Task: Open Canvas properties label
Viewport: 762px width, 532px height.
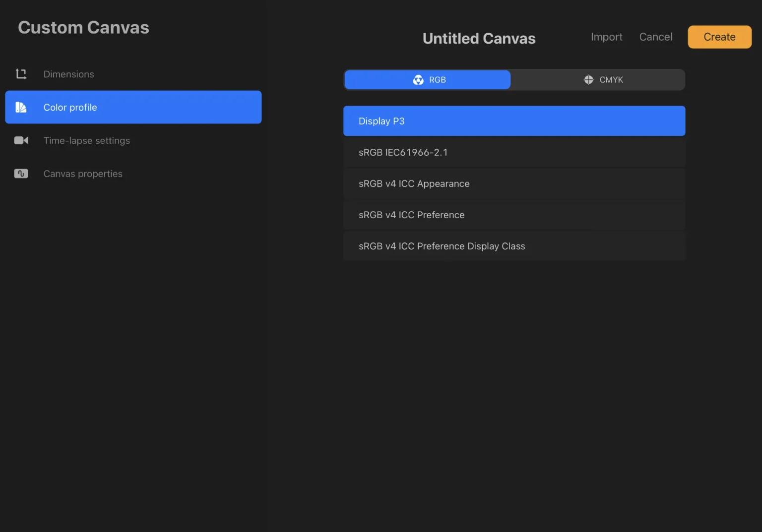Action: click(83, 174)
